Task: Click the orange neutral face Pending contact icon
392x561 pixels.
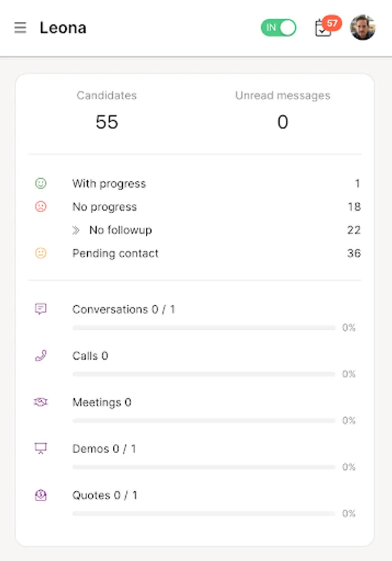Action: click(41, 253)
